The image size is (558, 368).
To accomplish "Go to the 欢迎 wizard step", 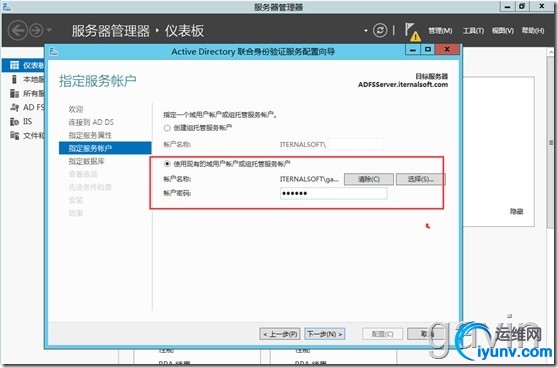I will 75,109.
